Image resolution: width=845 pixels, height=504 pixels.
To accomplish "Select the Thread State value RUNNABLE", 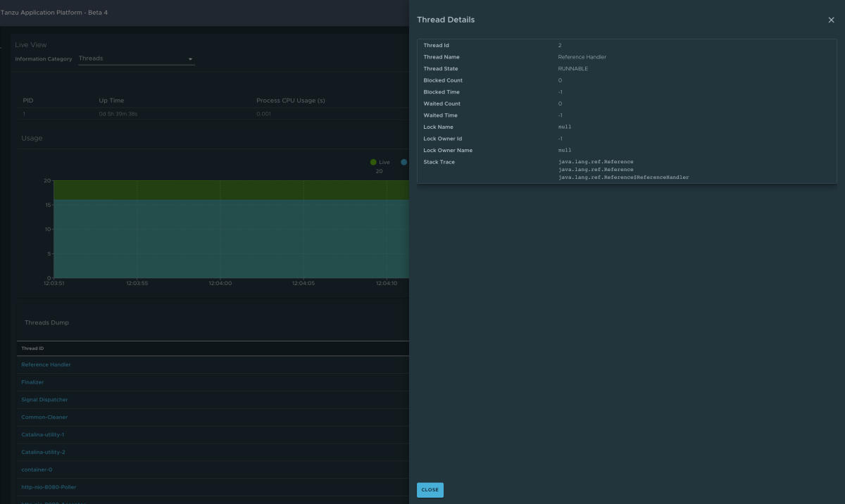I will (573, 69).
